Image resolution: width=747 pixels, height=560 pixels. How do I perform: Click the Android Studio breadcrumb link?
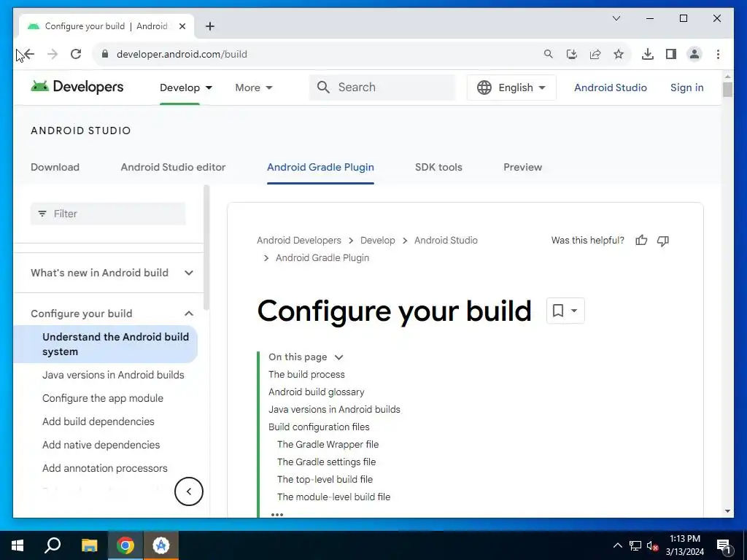click(446, 241)
